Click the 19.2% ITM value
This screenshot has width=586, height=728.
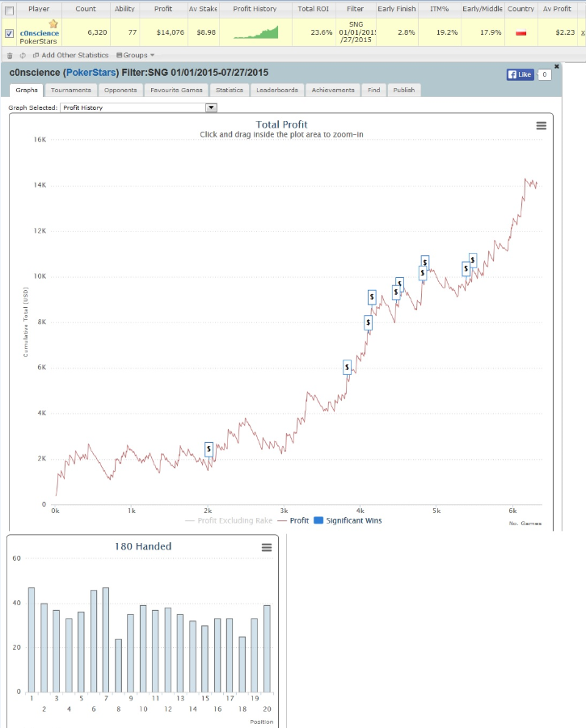(x=447, y=32)
